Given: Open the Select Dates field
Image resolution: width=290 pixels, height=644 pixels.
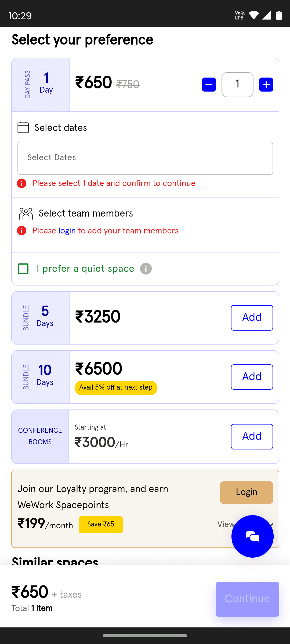Looking at the screenshot, I should (145, 158).
